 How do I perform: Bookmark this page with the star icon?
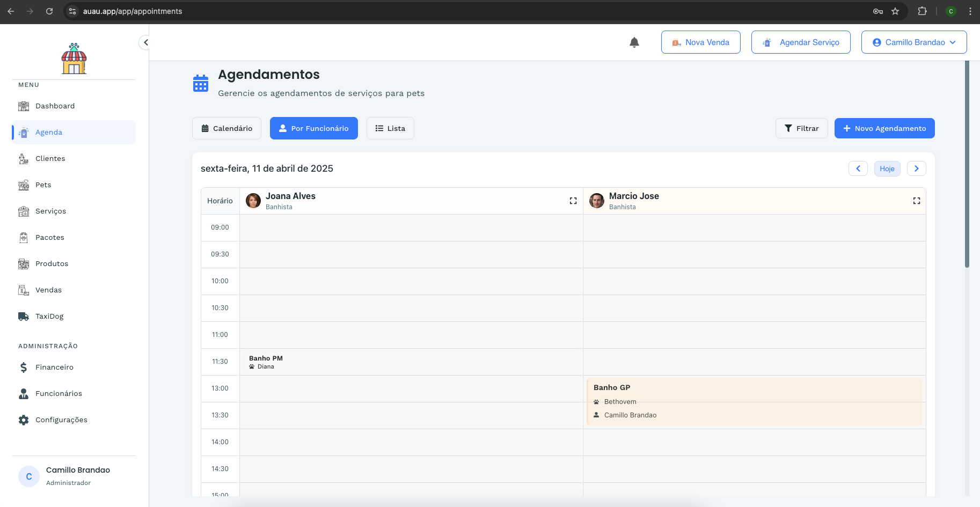tap(895, 11)
